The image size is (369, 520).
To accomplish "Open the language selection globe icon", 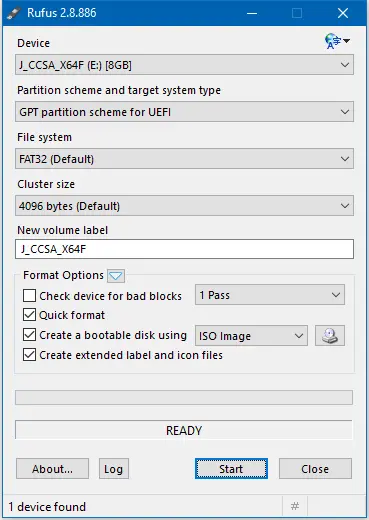I will 337,41.
